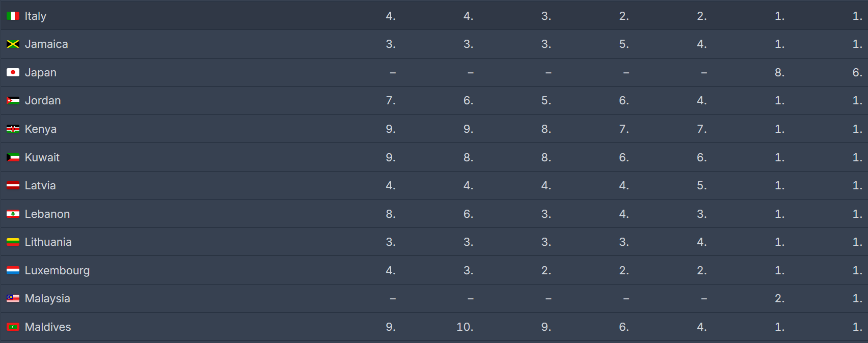The image size is (868, 343).
Task: Open the Maldives country link
Action: (48, 327)
